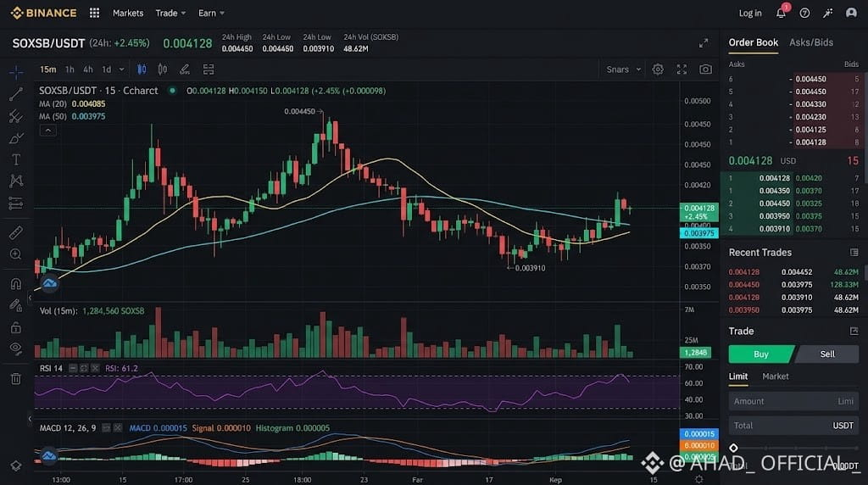Select the text annotation tool
Image resolution: width=868 pixels, height=485 pixels.
16,159
